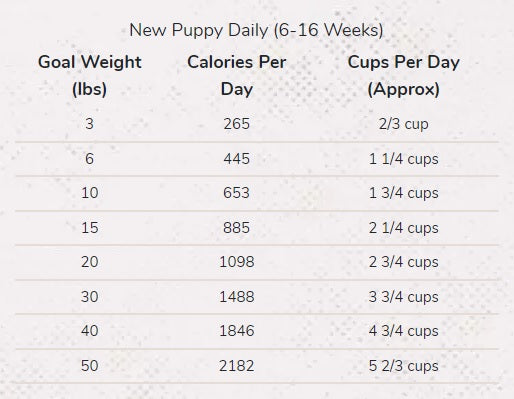Select the 30 lbs weight cell
The image size is (514, 399).
90,297
